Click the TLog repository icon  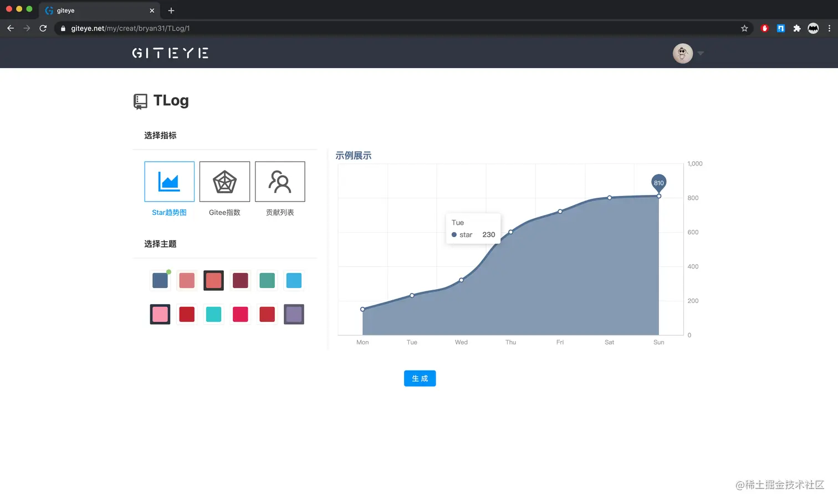[x=140, y=101]
